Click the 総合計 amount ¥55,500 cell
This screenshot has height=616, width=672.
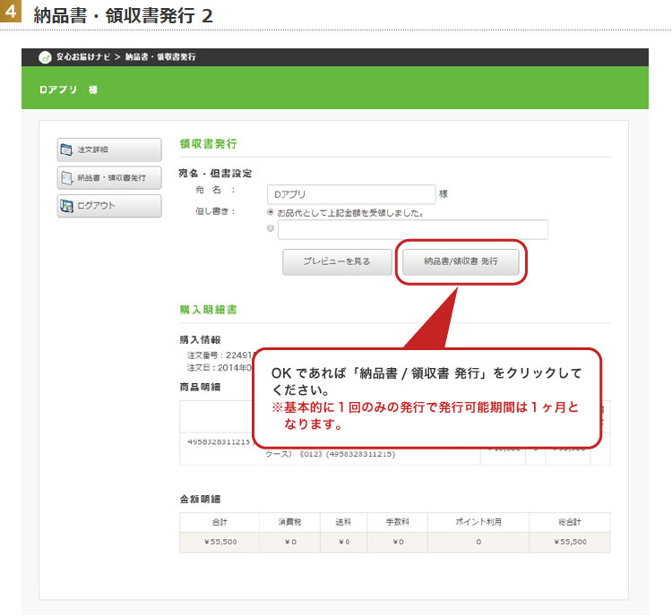pyautogui.click(x=569, y=542)
